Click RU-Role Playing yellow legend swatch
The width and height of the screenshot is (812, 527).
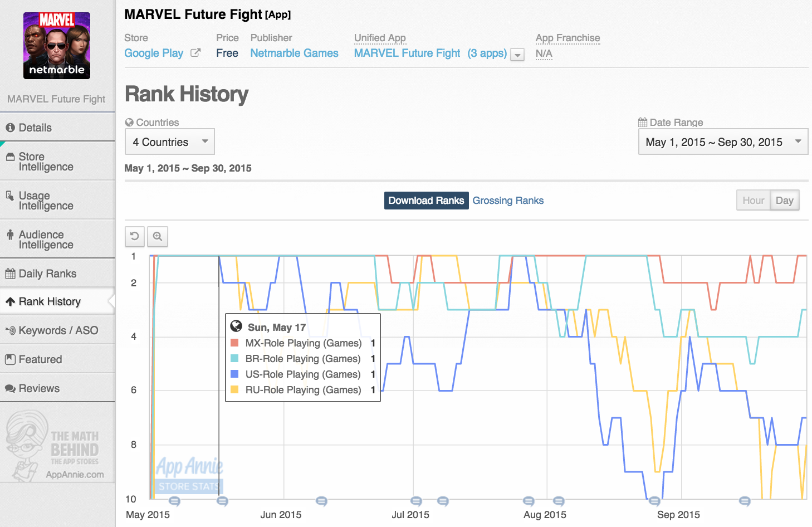234,389
